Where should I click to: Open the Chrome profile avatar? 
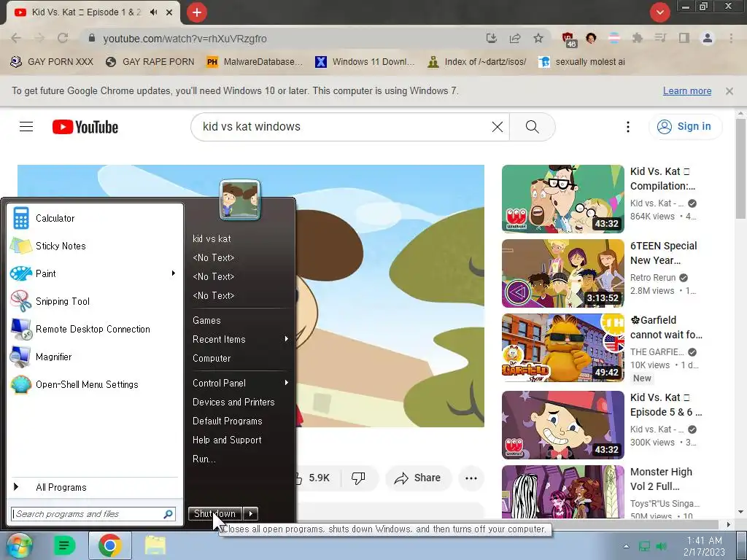coord(708,38)
